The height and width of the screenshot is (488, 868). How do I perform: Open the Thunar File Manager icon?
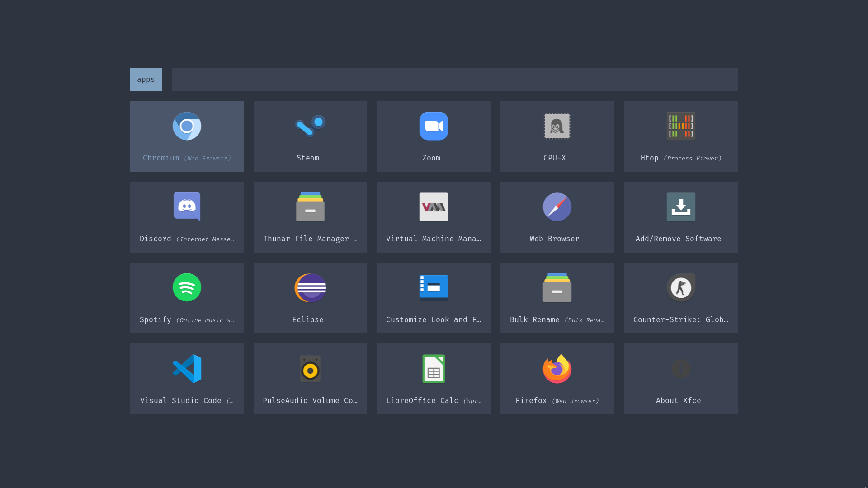click(310, 207)
